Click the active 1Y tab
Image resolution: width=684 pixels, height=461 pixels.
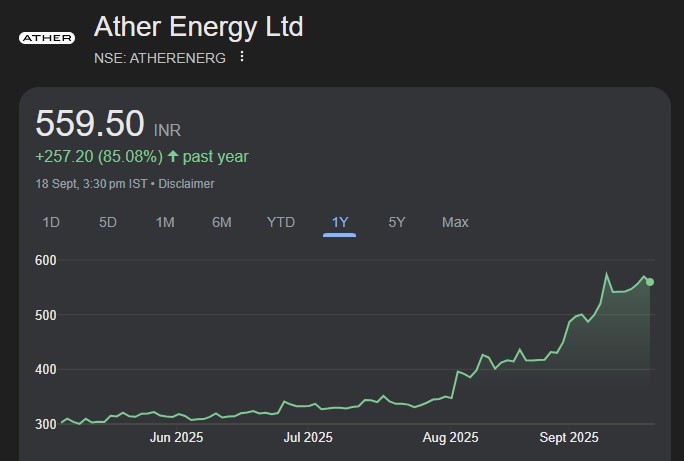pos(340,222)
